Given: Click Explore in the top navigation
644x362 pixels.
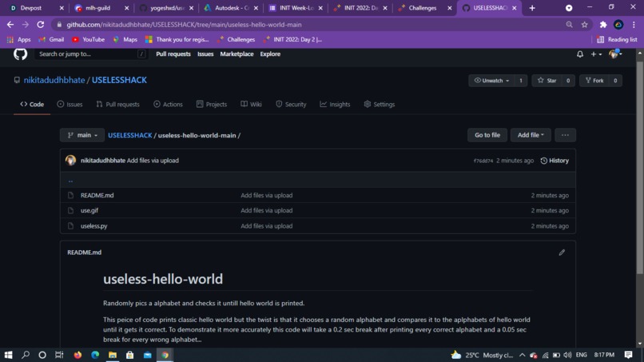Looking at the screenshot, I should [x=270, y=54].
